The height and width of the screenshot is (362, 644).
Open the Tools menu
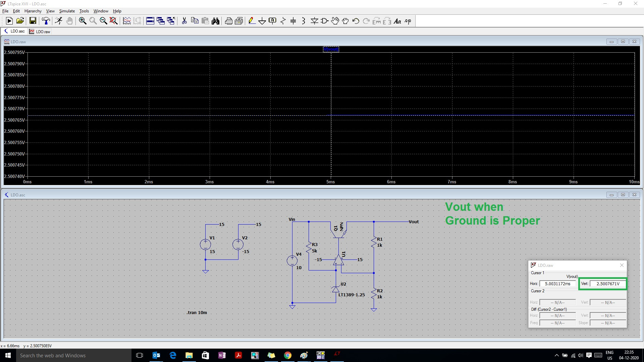coord(84,11)
